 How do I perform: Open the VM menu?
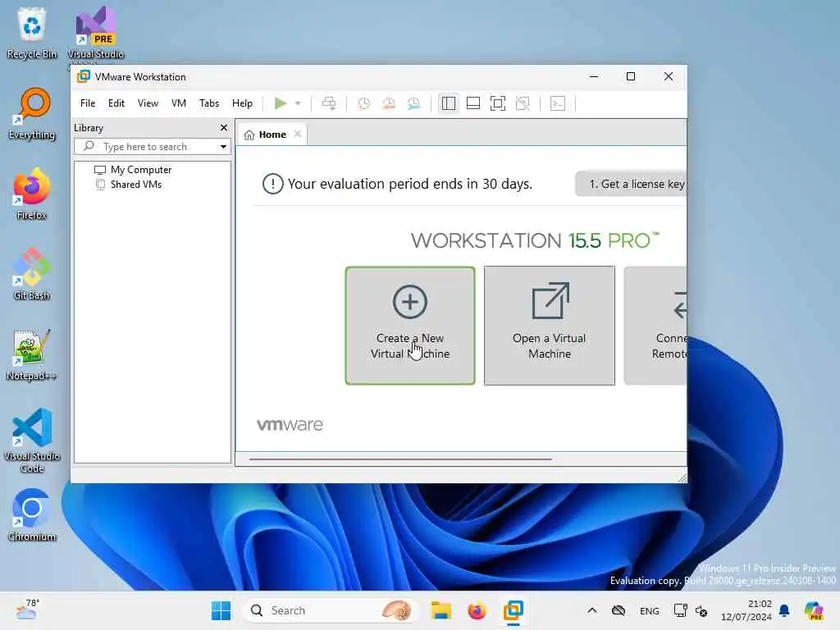pyautogui.click(x=178, y=103)
